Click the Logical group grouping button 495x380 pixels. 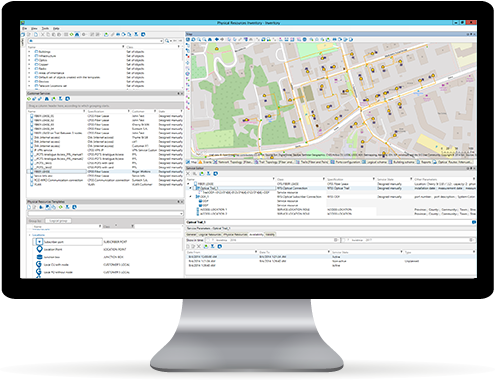coord(58,221)
